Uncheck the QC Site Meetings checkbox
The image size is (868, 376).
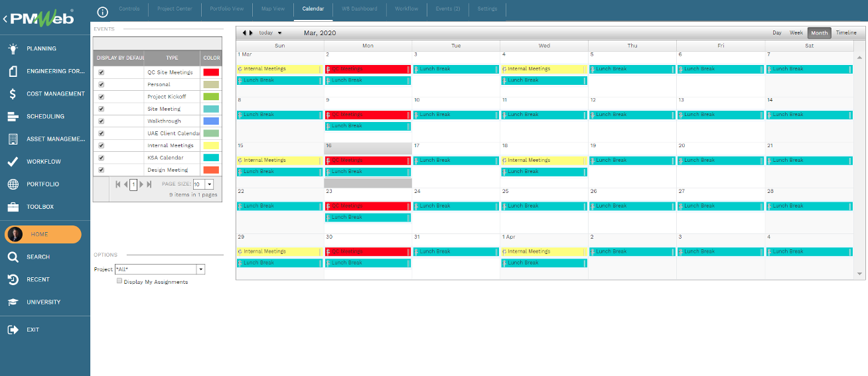pos(102,72)
